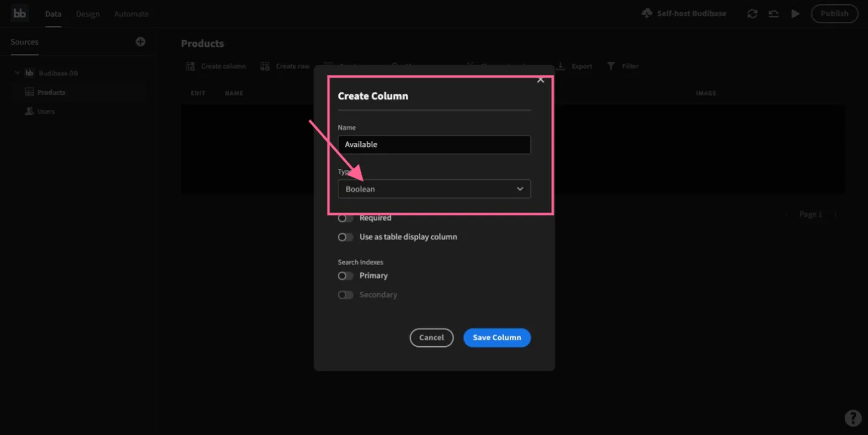
Task: Select the Sources tab in the sidebar
Action: [x=24, y=42]
